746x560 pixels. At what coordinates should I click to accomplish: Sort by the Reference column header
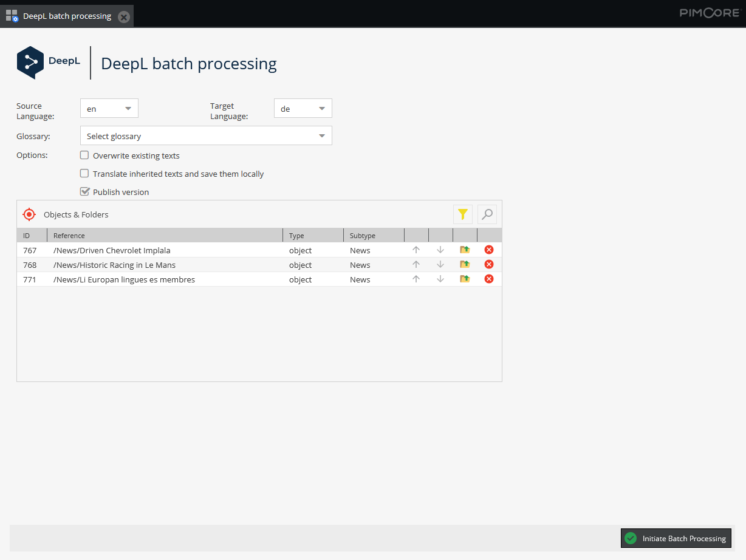pyautogui.click(x=165, y=235)
